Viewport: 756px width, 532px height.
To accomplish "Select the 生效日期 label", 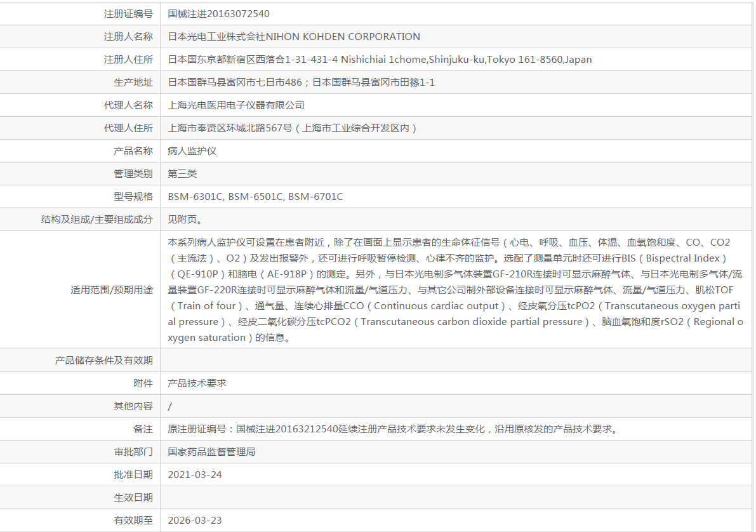I will tap(133, 497).
